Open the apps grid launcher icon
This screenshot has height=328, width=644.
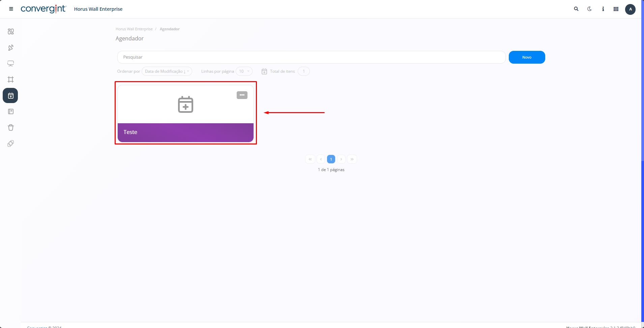[x=616, y=9]
